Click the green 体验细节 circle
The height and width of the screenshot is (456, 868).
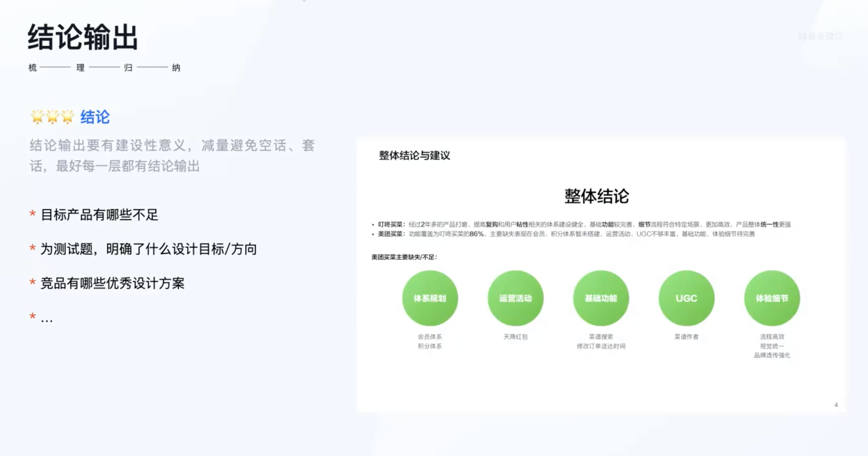click(772, 298)
